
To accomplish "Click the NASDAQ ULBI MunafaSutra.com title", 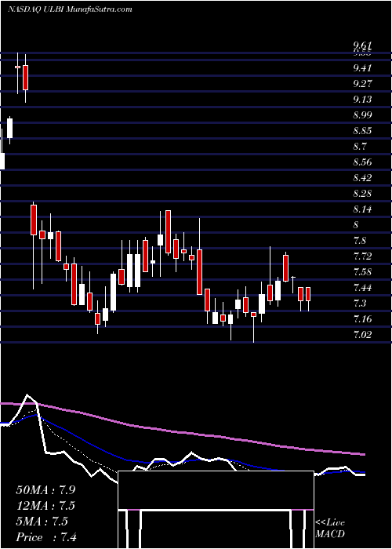I will [x=70, y=9].
